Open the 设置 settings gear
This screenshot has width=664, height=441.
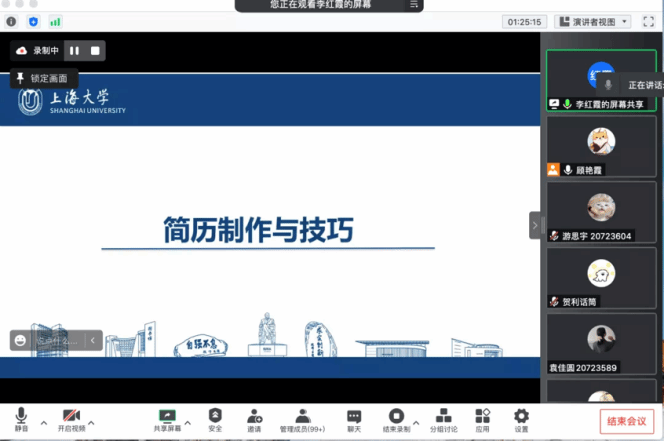coord(521,416)
